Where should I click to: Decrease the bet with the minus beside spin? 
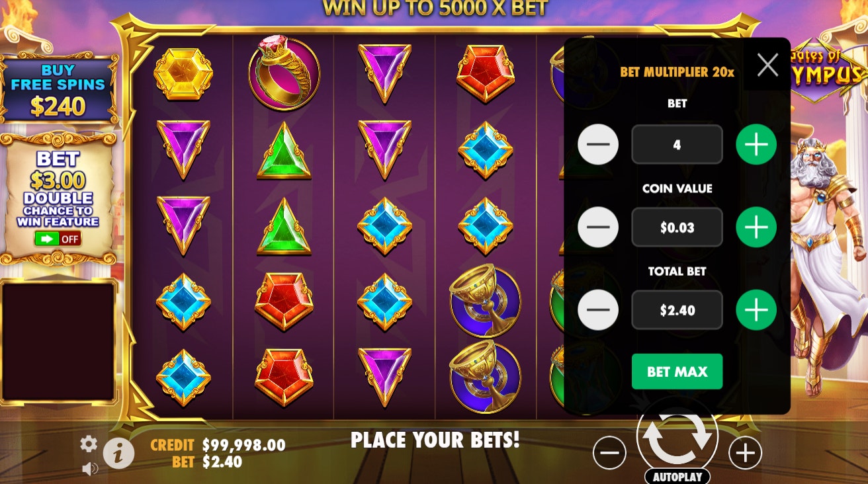pyautogui.click(x=609, y=453)
